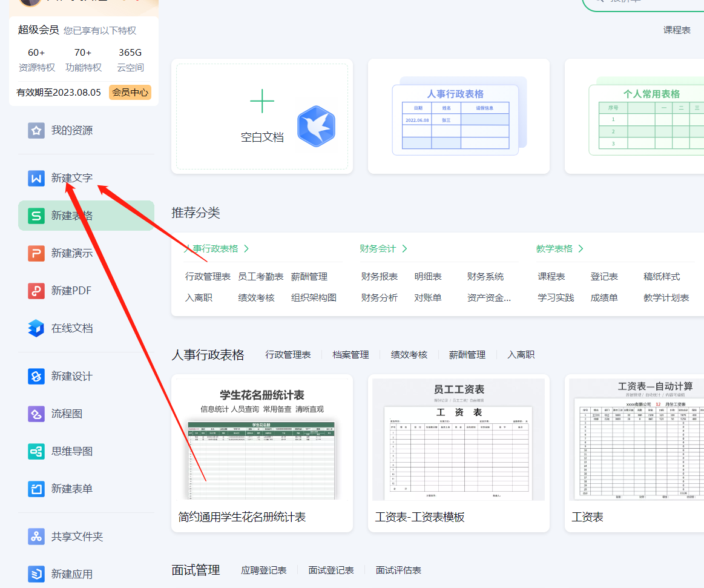Image resolution: width=704 pixels, height=588 pixels.
Task: Click 财务系统 link
Action: pyautogui.click(x=485, y=277)
